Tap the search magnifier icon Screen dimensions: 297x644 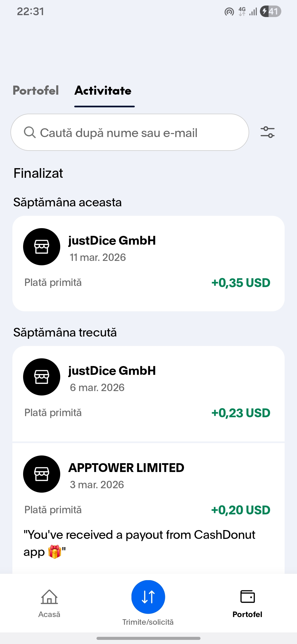point(30,132)
